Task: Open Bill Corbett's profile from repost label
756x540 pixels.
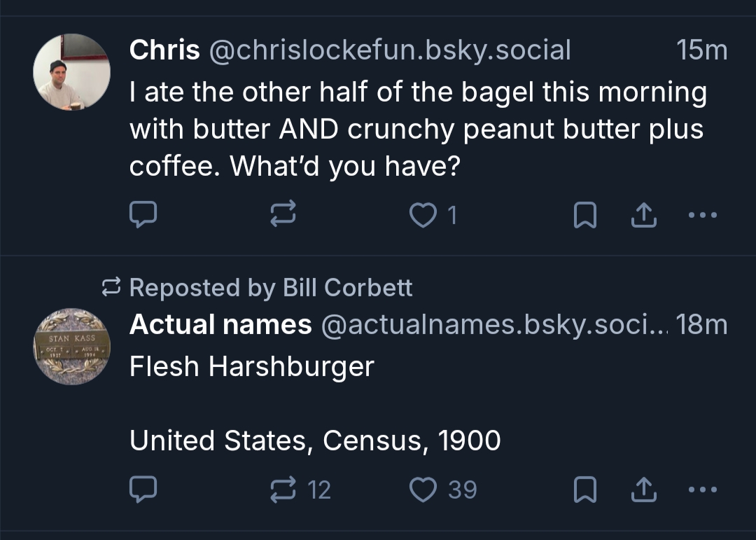Action: 347,288
